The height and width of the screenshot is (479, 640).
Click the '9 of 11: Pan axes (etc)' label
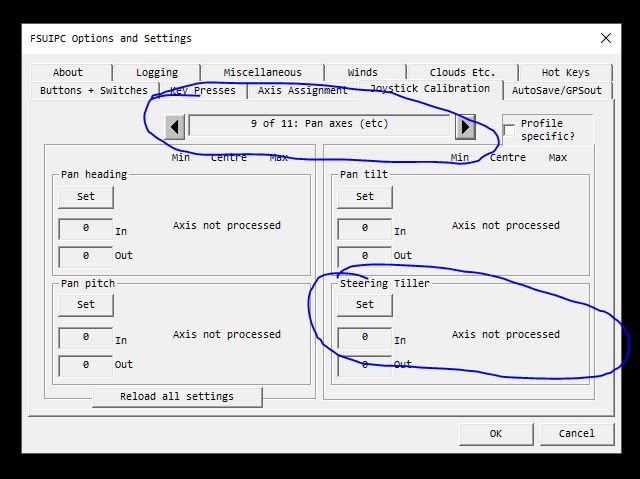point(319,124)
